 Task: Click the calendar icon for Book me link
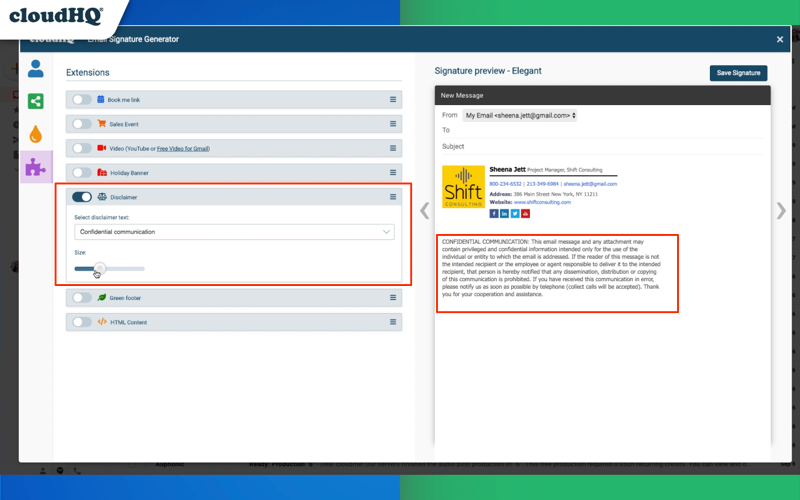(101, 99)
